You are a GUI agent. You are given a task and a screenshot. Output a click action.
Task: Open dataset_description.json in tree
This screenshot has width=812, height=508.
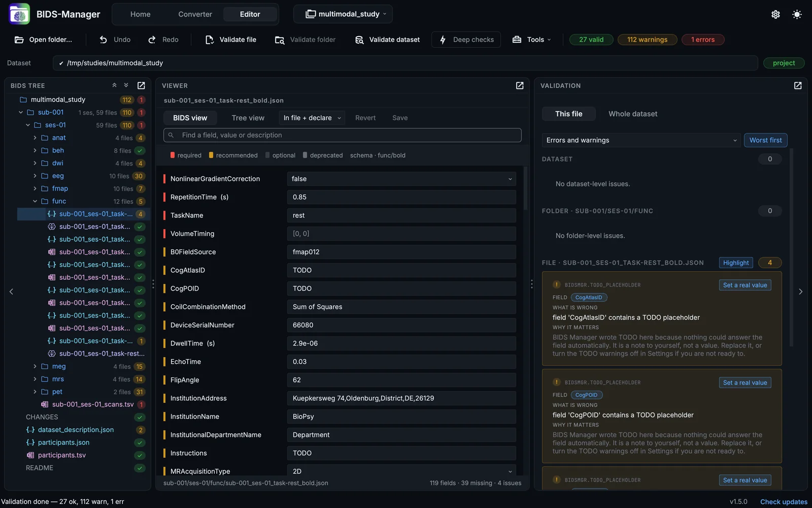coord(76,430)
